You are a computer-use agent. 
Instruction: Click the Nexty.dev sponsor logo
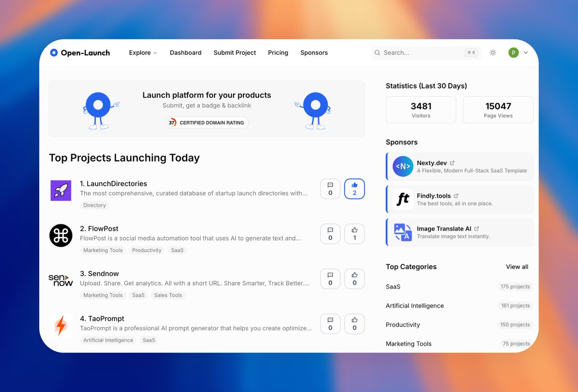click(x=403, y=167)
